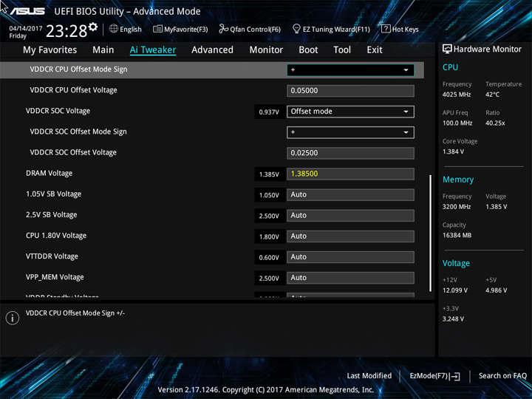Switch to the Main tab
532x399 pixels.
(x=103, y=50)
